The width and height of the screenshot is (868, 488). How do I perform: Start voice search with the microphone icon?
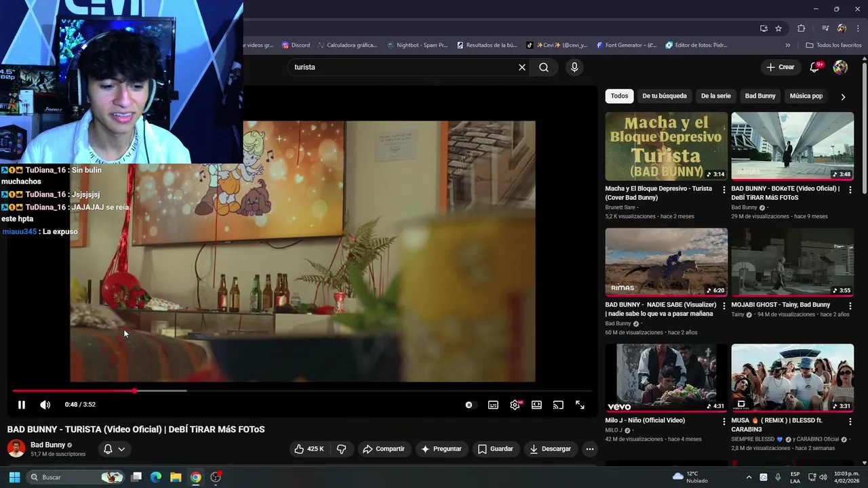(574, 67)
